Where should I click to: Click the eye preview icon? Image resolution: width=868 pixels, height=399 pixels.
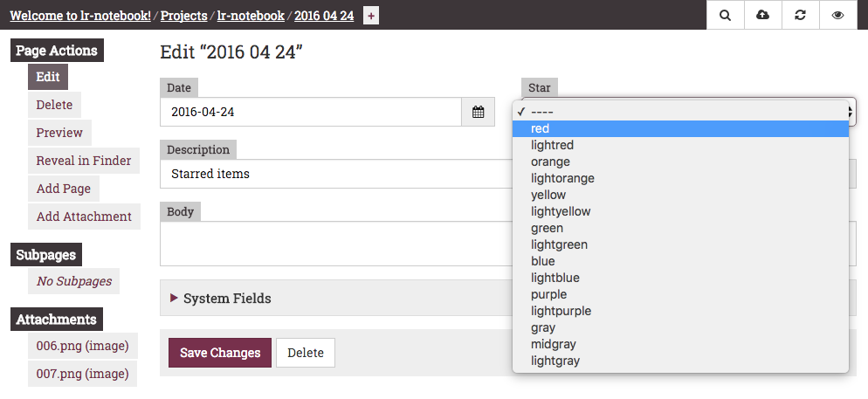tap(837, 15)
